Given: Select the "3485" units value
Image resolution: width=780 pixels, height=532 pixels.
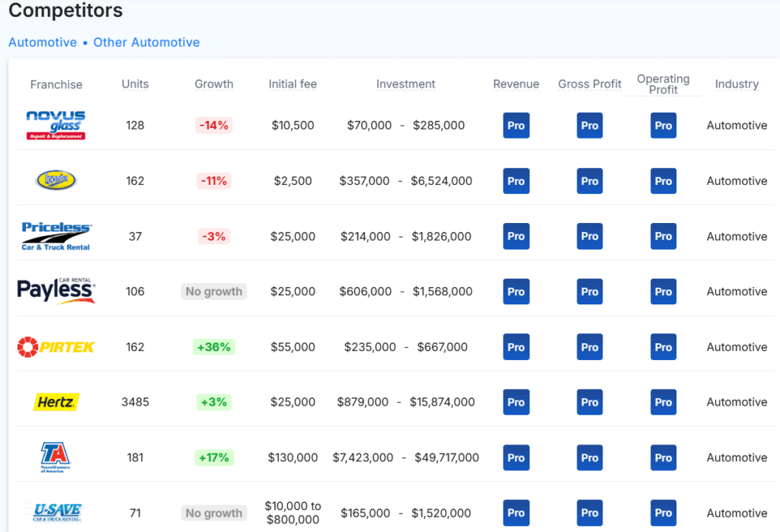Looking at the screenshot, I should coord(136,402).
